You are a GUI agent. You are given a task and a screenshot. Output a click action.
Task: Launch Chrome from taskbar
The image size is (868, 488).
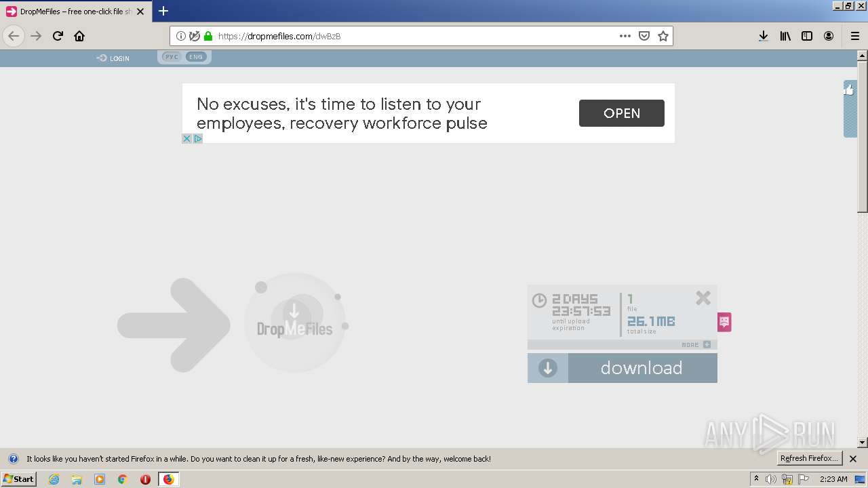click(x=123, y=479)
